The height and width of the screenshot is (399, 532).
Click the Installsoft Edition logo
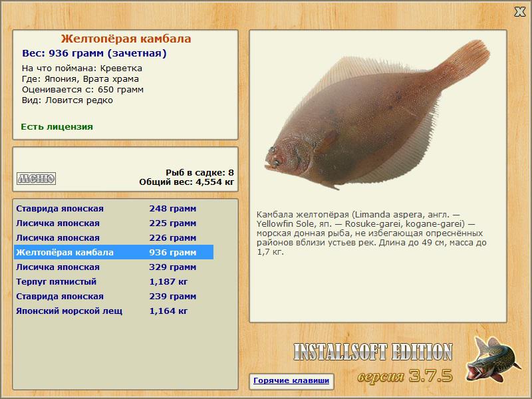[373, 352]
